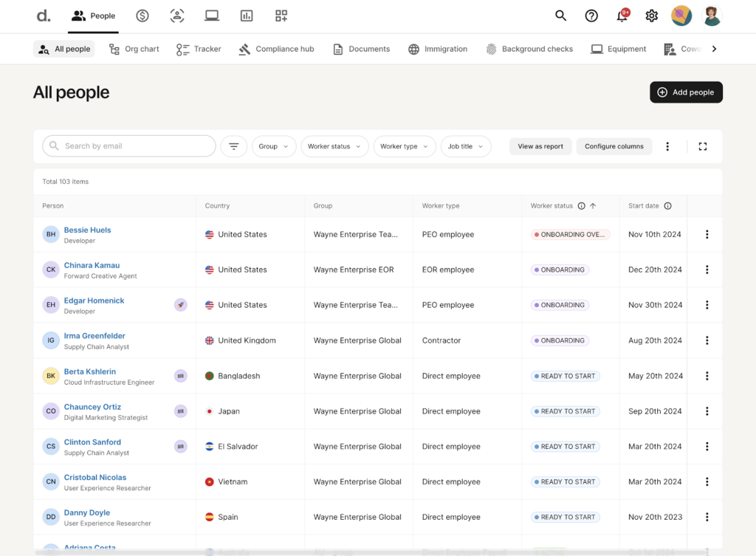Switch to the Org chart tab

[x=134, y=49]
